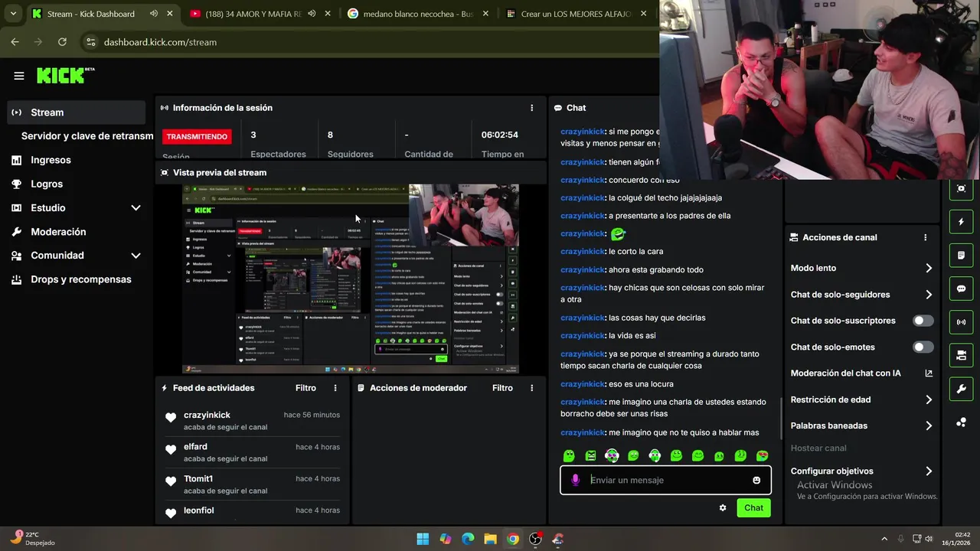This screenshot has height=551, width=980.
Task: Go back in browser history
Action: pos(15,42)
